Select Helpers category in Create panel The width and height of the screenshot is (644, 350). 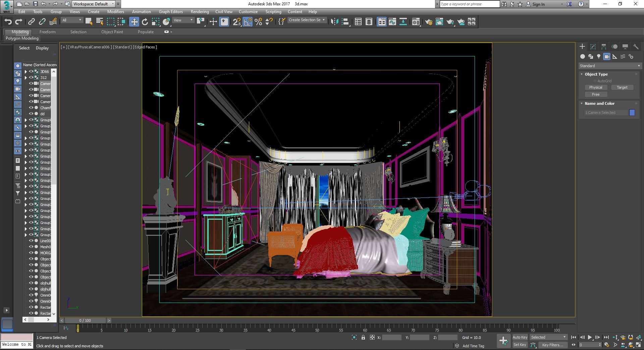coord(615,56)
